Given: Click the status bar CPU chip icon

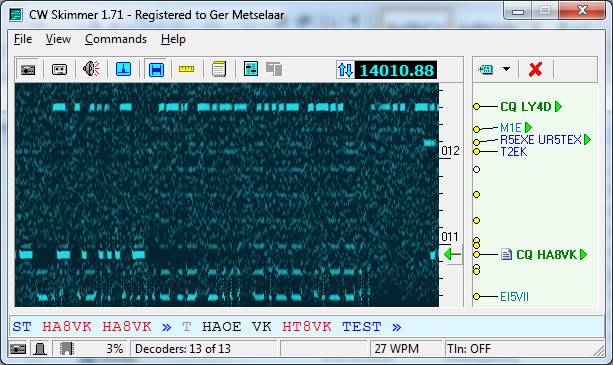Looking at the screenshot, I should pos(67,349).
